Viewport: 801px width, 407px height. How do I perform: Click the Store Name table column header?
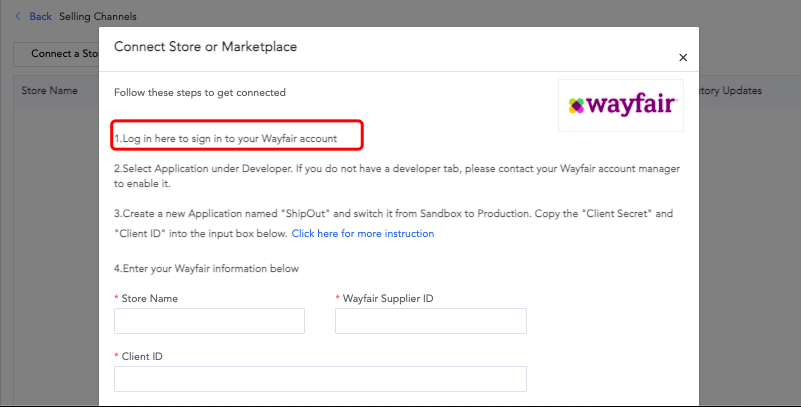click(50, 90)
